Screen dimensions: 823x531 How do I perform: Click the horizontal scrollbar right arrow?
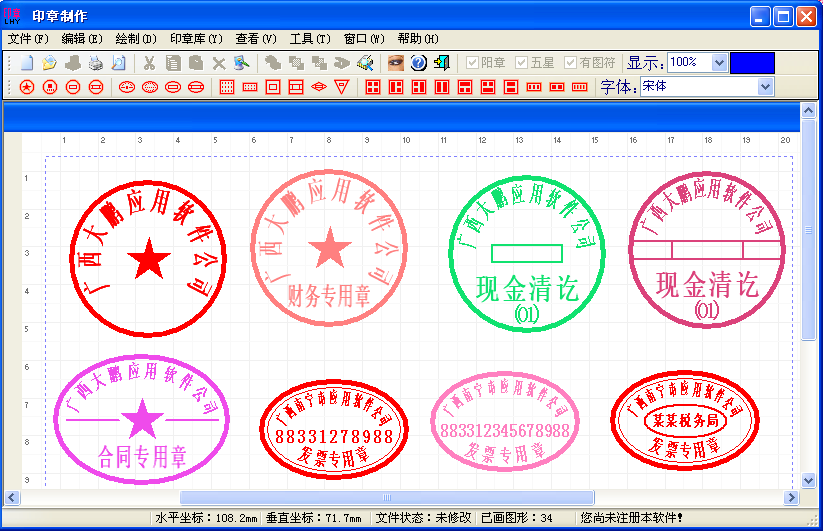click(x=792, y=497)
